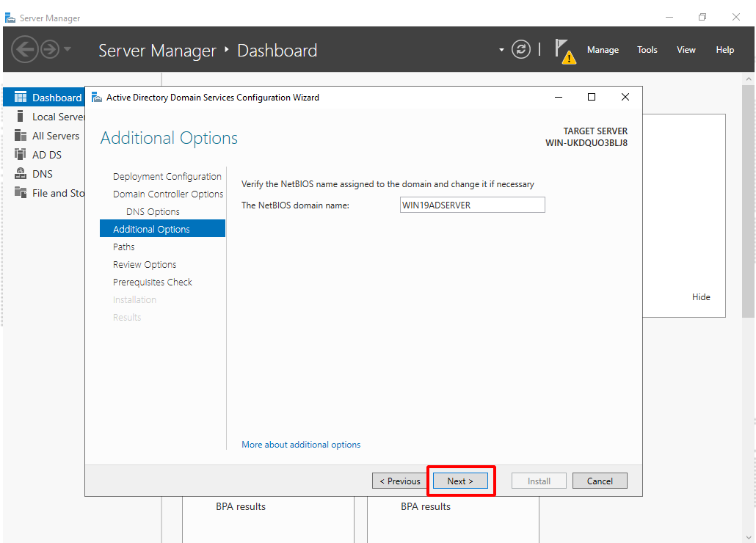
Task: Go back with the Previous button
Action: (399, 481)
